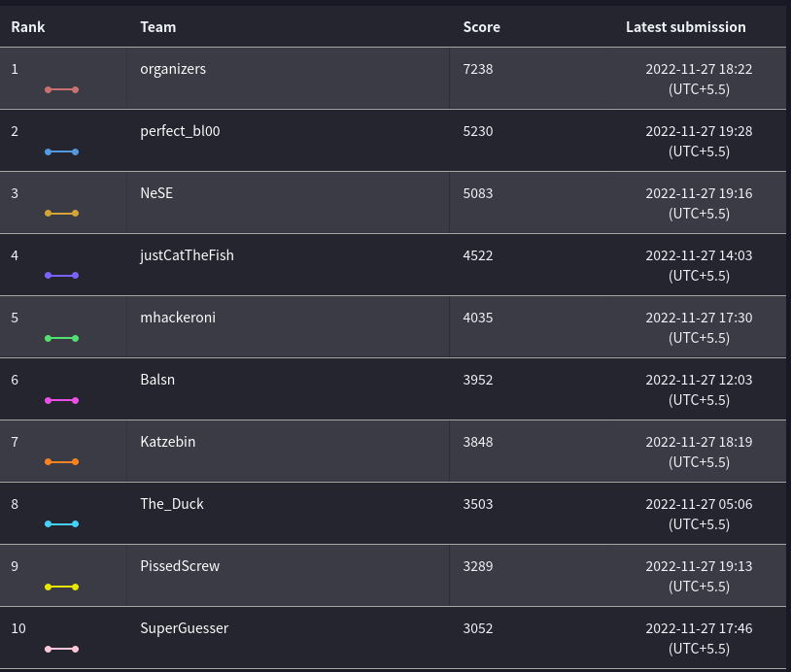The height and width of the screenshot is (672, 791).
Task: Click the submission time 2022-11-27 19:13
Action: (699, 566)
